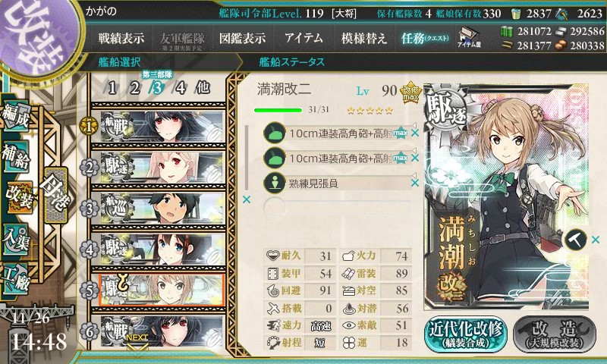Click the 改造 remodel button

coord(555,334)
